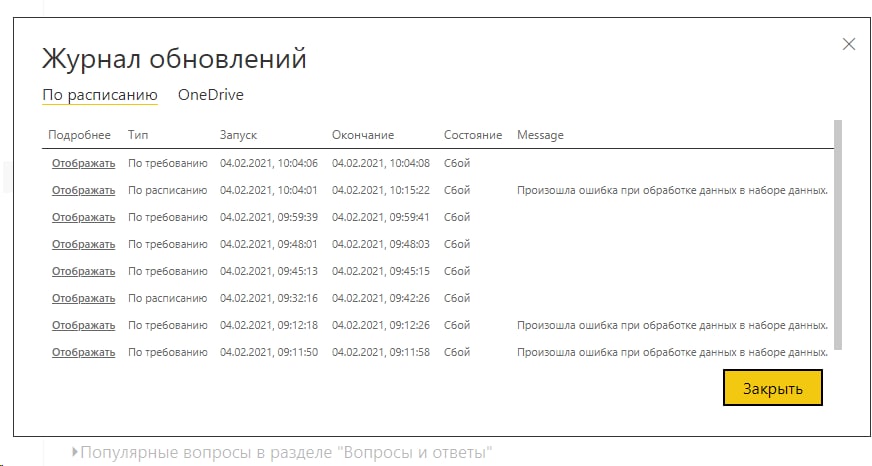Switch to the OneDrive tab
The width and height of the screenshot is (872, 466).
[211, 95]
